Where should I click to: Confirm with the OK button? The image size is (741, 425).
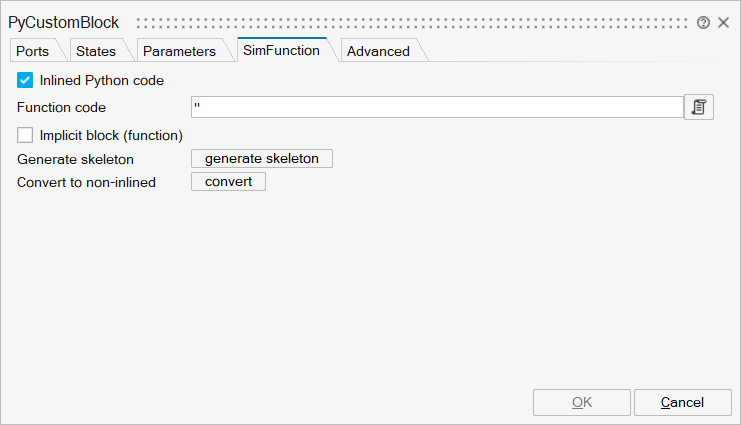click(582, 402)
